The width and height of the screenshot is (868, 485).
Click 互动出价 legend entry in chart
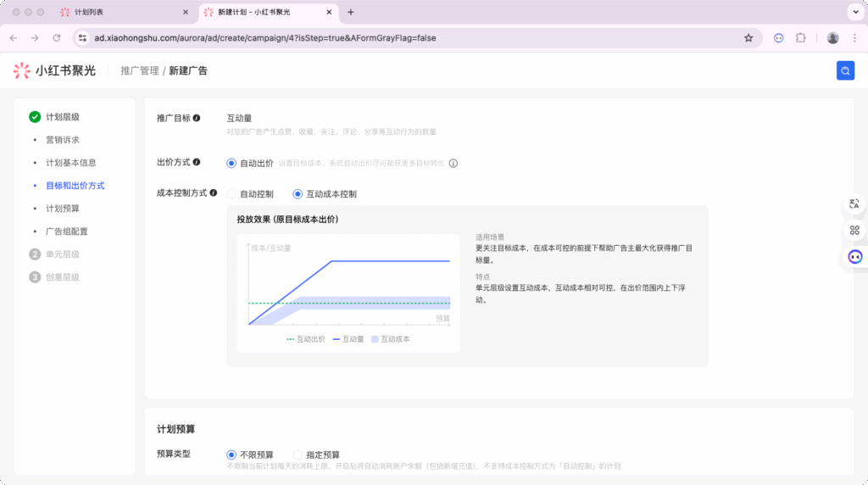tap(306, 339)
